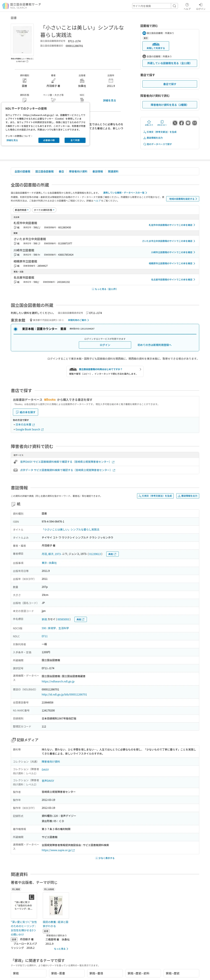Jump to 国立国会図書館 tab
210x980 pixels.
[x=45, y=171]
